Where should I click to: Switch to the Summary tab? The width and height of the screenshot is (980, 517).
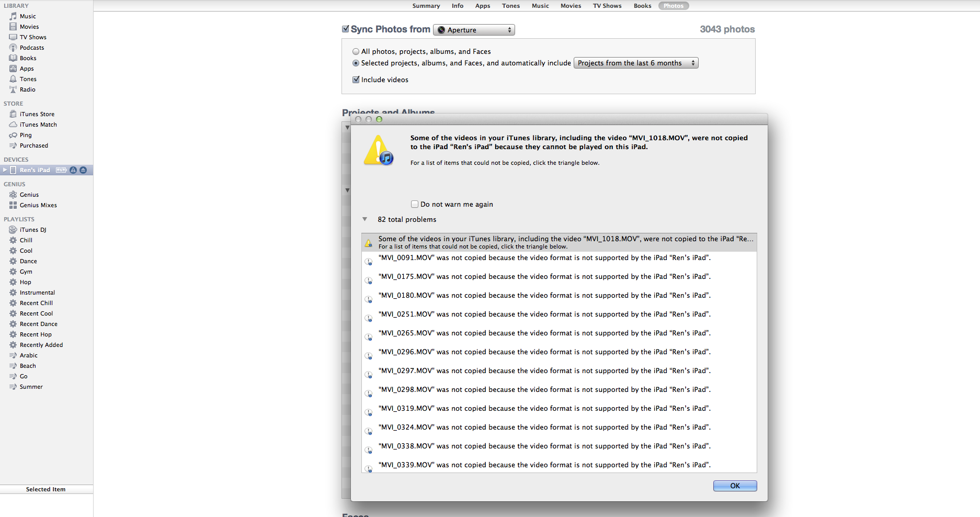pyautogui.click(x=426, y=6)
